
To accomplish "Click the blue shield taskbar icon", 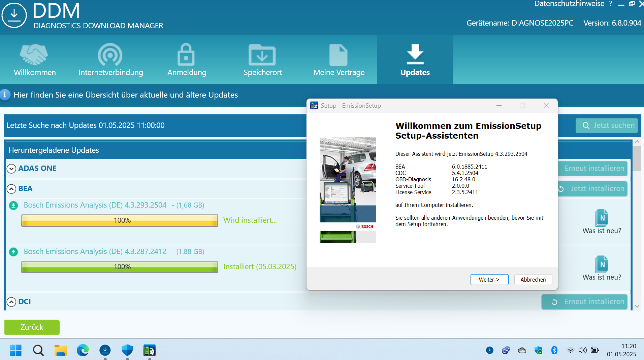I will tap(127, 350).
